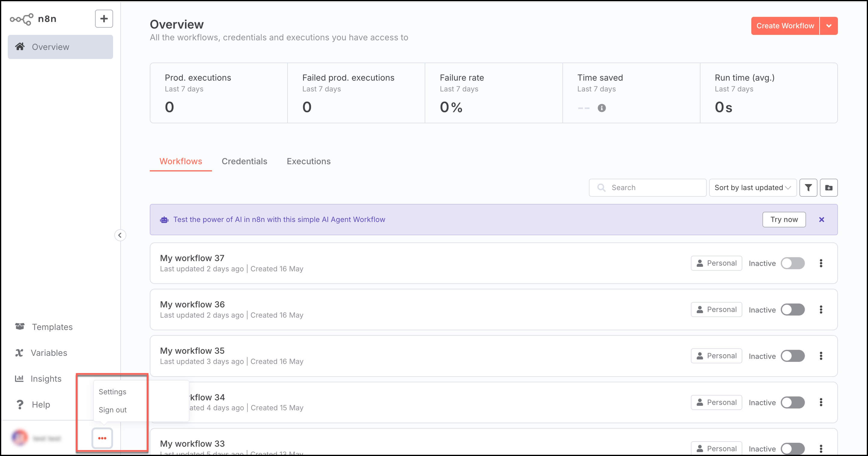Switch to the Credentials tab
This screenshot has height=456, width=868.
click(244, 162)
